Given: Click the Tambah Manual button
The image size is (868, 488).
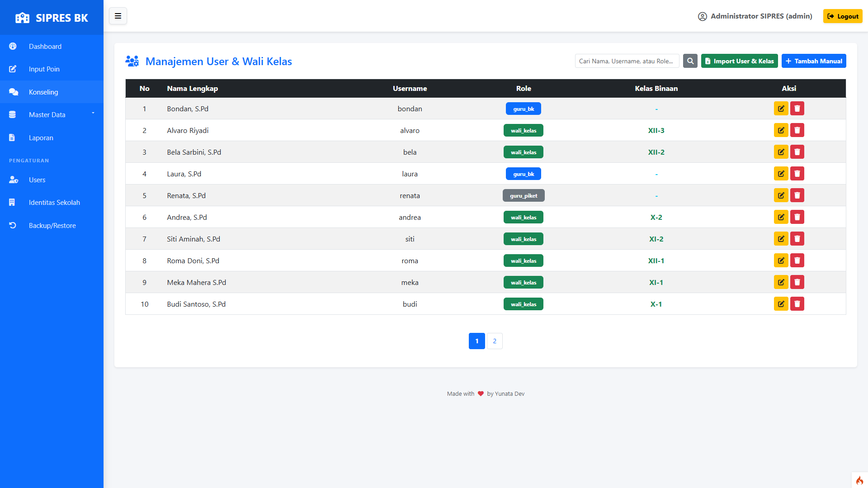Looking at the screenshot, I should click(x=813, y=61).
